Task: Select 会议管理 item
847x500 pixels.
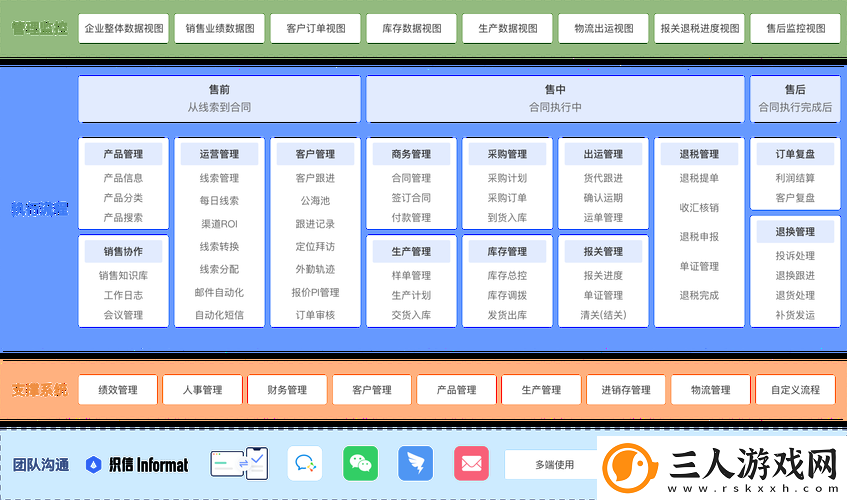Action: pos(123,315)
